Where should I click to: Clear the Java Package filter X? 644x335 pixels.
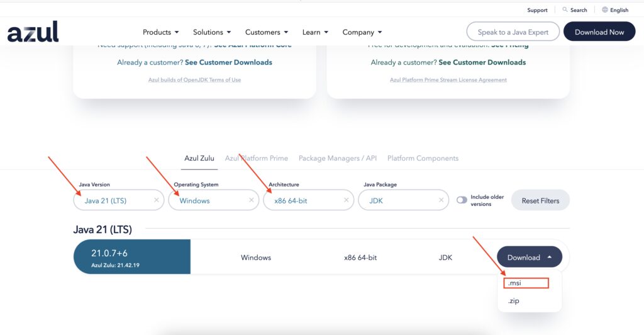[441, 200]
